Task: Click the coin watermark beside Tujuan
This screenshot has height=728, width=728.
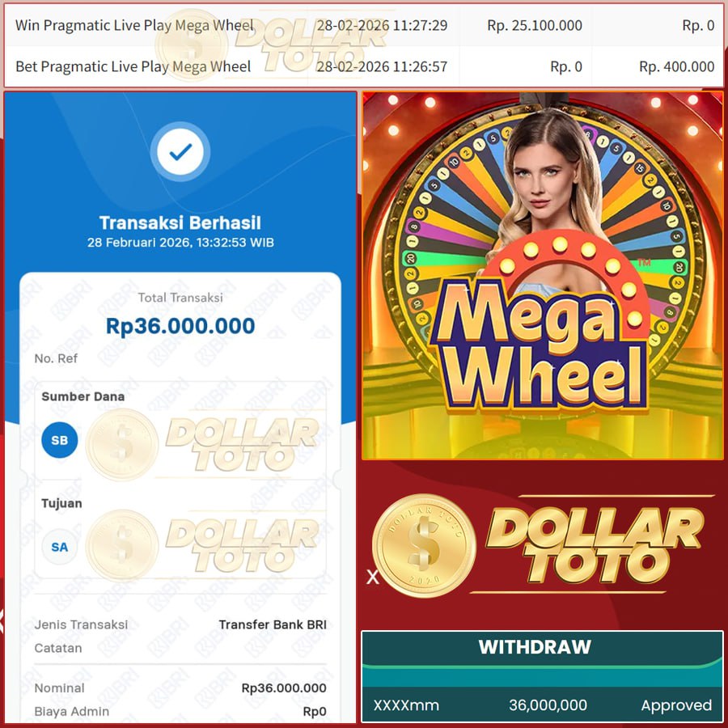Action: (x=122, y=545)
